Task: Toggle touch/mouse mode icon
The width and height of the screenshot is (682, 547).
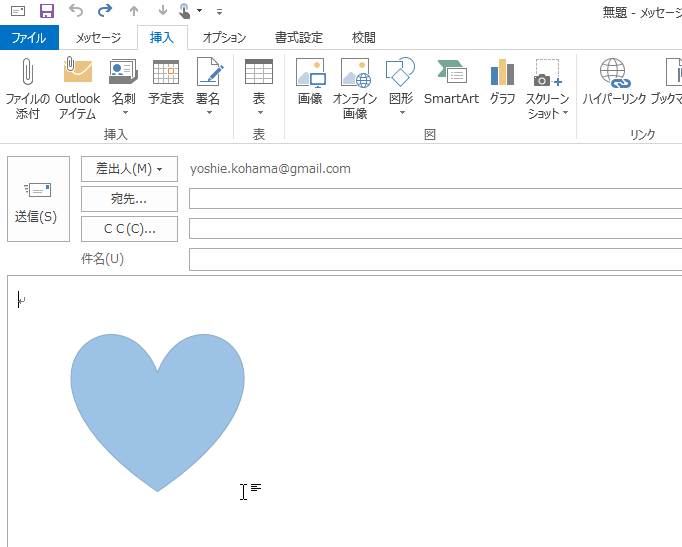Action: tap(184, 11)
